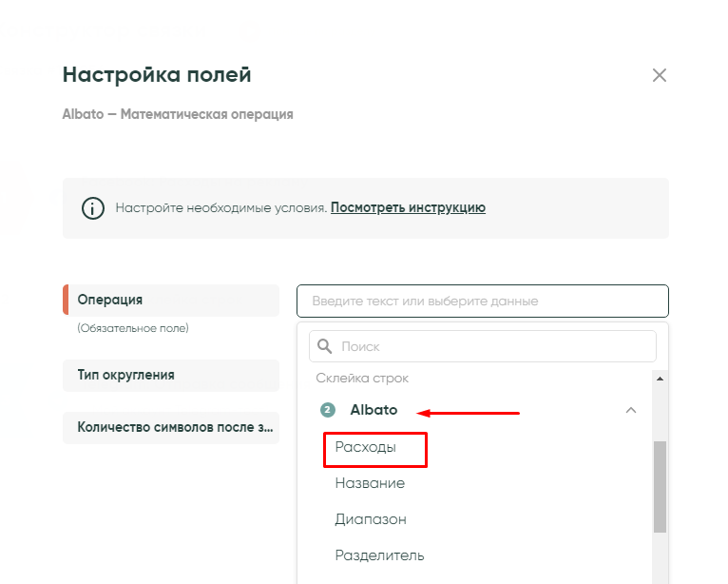
Task: Click the Albato group header label
Action: coord(374,410)
